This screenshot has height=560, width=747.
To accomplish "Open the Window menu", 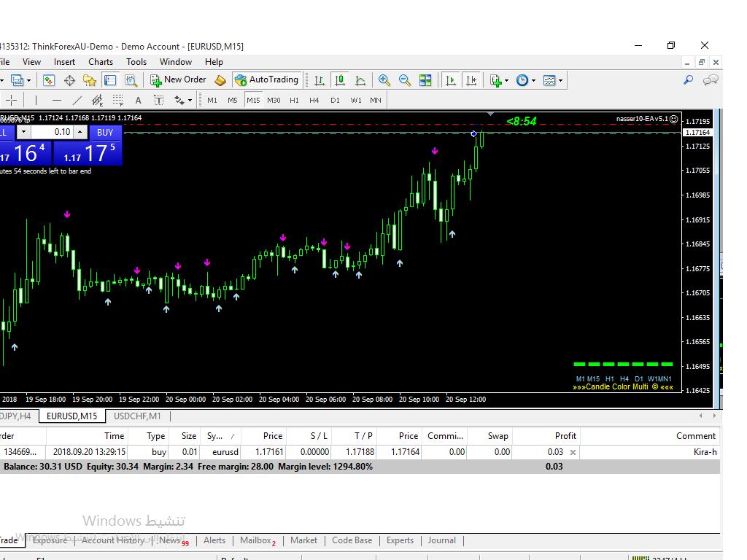I will [x=176, y=62].
